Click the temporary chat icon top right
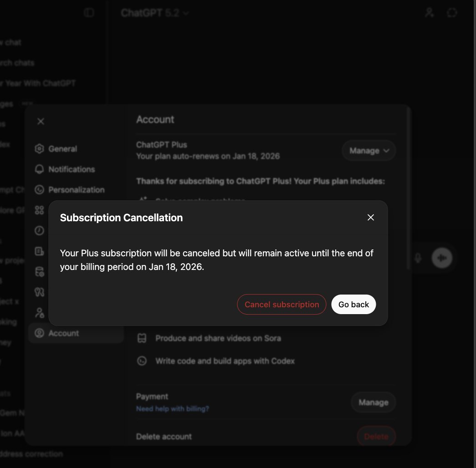Viewport: 476px width, 468px height. [x=452, y=13]
